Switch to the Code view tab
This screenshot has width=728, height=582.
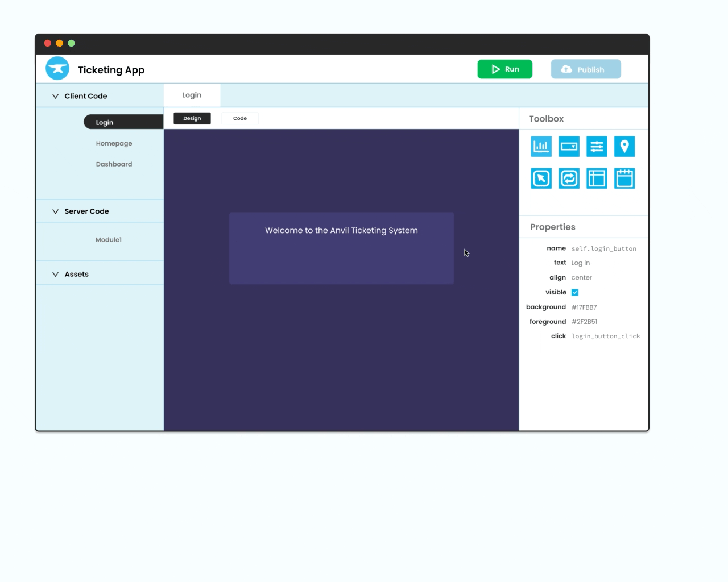[x=240, y=118]
